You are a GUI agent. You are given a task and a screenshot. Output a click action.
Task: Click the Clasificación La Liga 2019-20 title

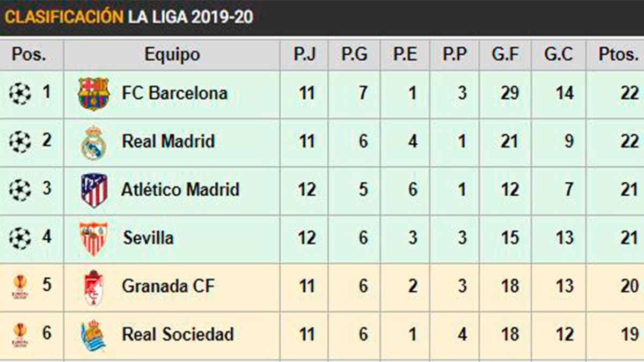click(129, 17)
